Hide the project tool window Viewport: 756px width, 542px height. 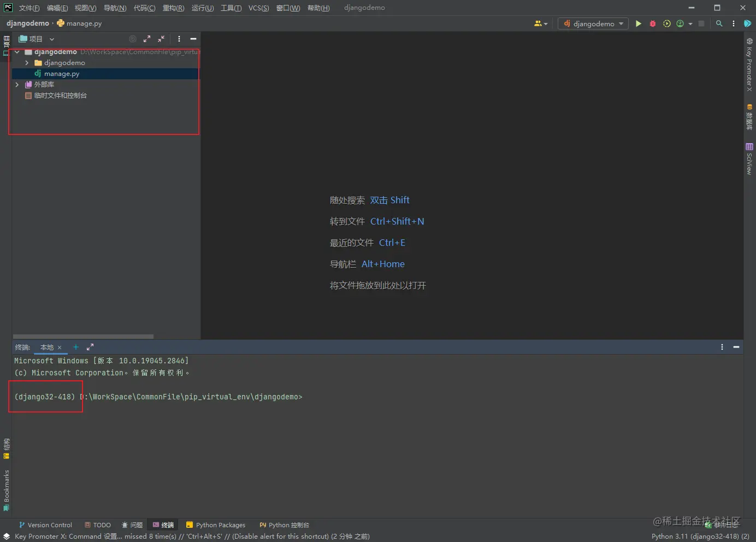(x=193, y=39)
